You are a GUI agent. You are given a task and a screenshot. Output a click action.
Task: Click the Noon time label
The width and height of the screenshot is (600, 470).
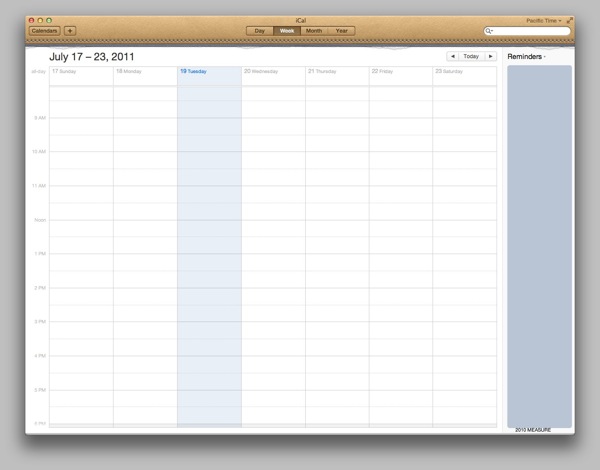(x=40, y=220)
